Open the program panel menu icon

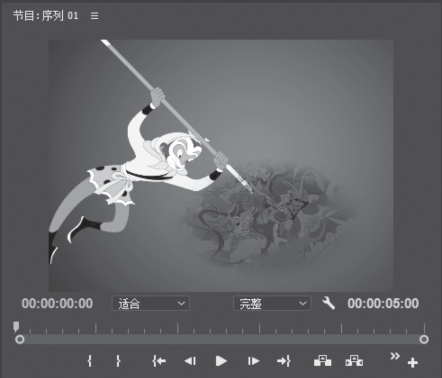pyautogui.click(x=94, y=16)
